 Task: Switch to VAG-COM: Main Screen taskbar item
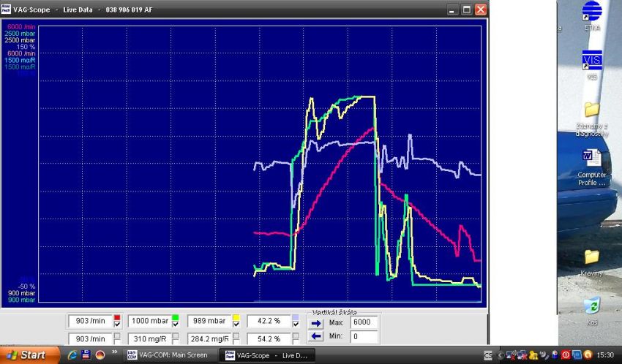(x=171, y=355)
